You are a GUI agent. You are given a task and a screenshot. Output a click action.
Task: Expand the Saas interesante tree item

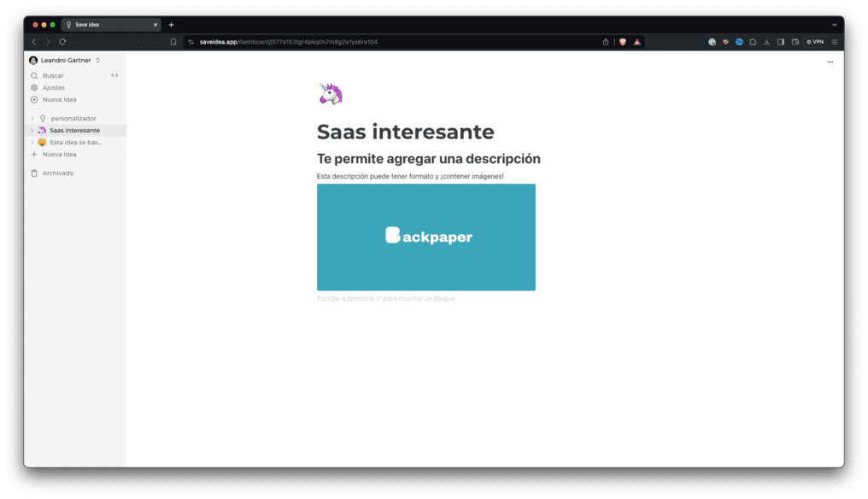(x=32, y=130)
